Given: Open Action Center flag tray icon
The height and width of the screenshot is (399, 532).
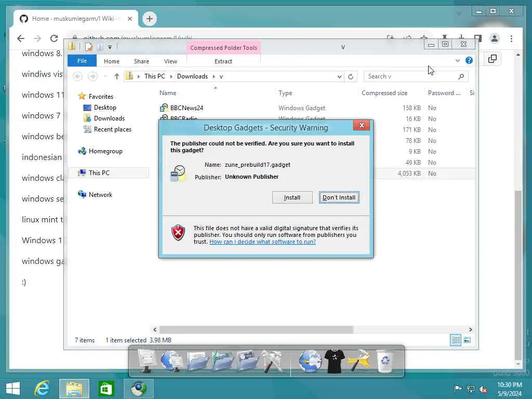Looking at the screenshot, I should [458, 389].
